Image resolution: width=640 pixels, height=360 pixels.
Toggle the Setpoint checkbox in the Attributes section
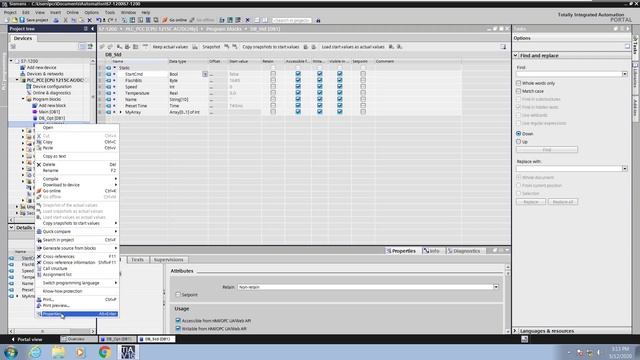(x=178, y=294)
